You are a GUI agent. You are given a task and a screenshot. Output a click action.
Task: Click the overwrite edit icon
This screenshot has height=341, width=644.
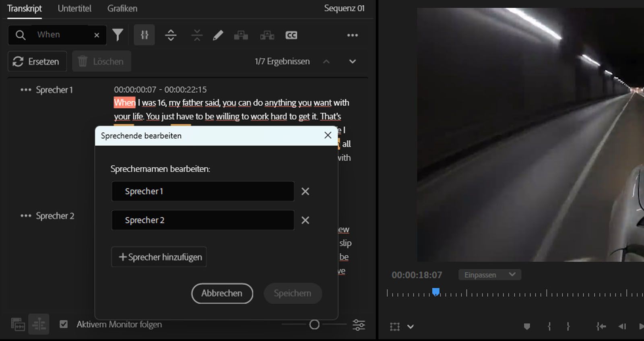click(x=267, y=35)
